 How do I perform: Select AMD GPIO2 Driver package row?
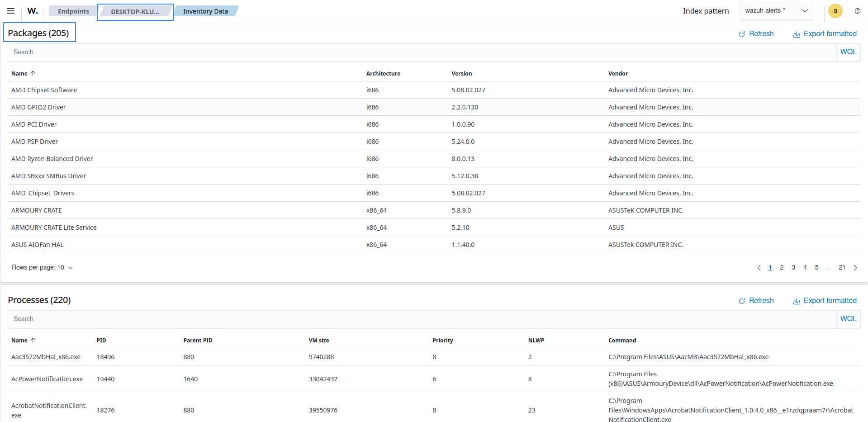click(x=434, y=107)
